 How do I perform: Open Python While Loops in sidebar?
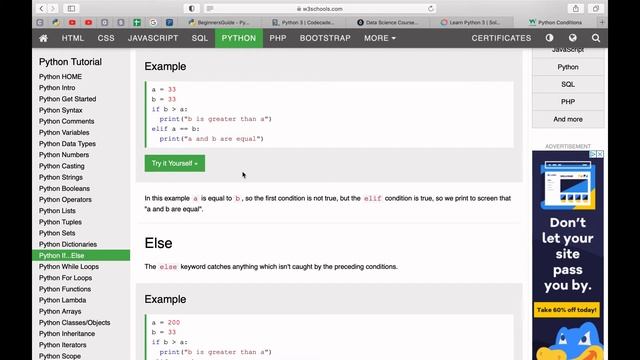[x=69, y=267]
